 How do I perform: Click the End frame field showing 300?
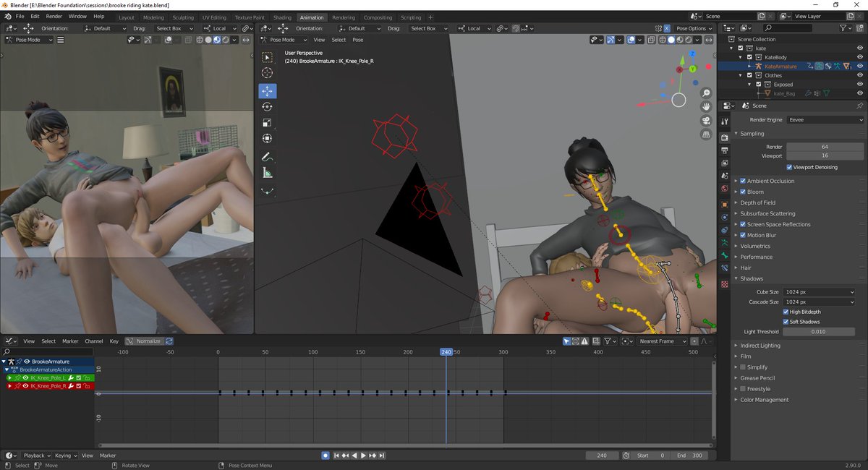pyautogui.click(x=689, y=456)
